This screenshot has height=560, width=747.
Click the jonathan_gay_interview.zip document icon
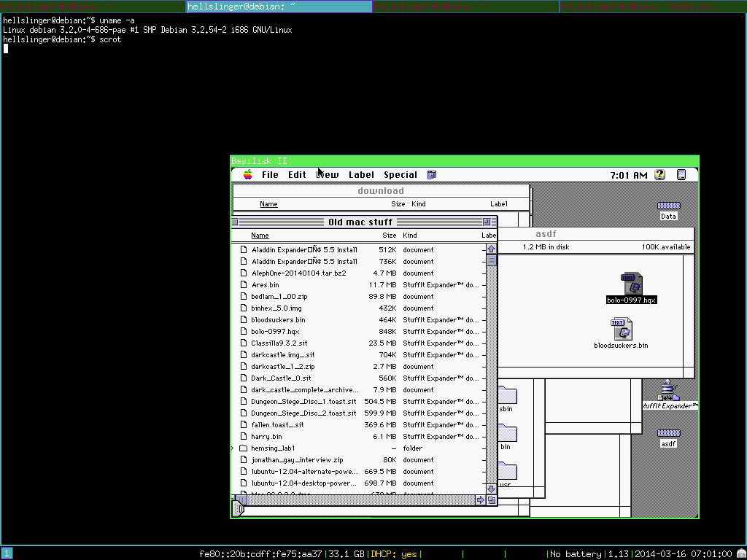[x=244, y=459]
